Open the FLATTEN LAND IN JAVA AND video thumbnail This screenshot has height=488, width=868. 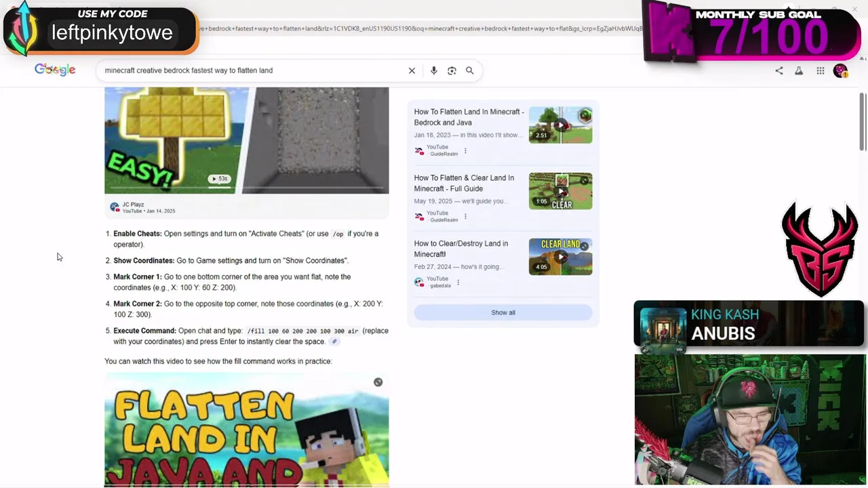tap(247, 429)
